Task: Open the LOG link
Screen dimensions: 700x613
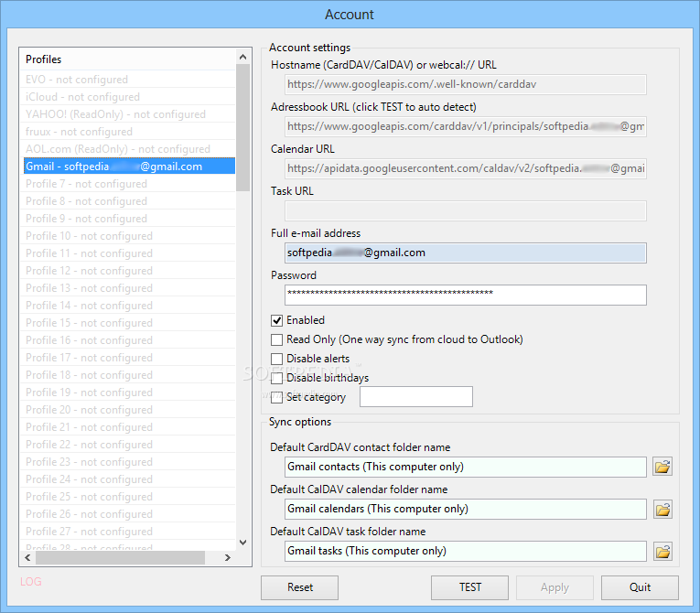Action: click(x=31, y=582)
